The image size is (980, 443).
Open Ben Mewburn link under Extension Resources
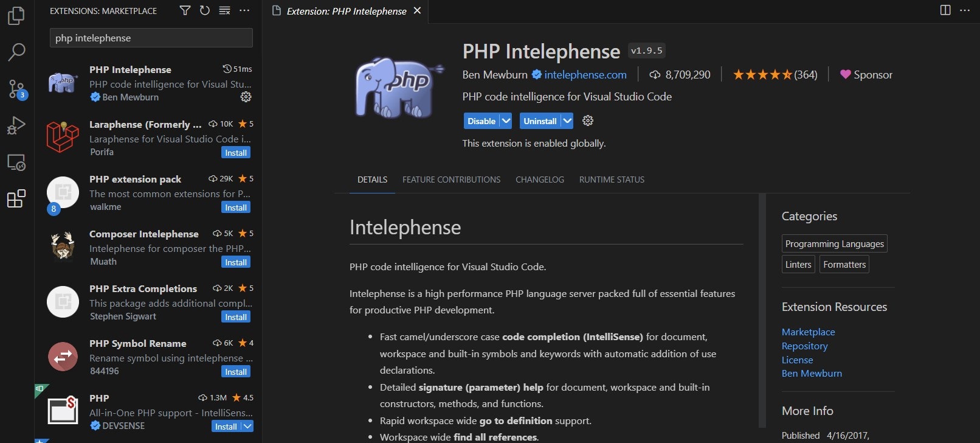(812, 373)
